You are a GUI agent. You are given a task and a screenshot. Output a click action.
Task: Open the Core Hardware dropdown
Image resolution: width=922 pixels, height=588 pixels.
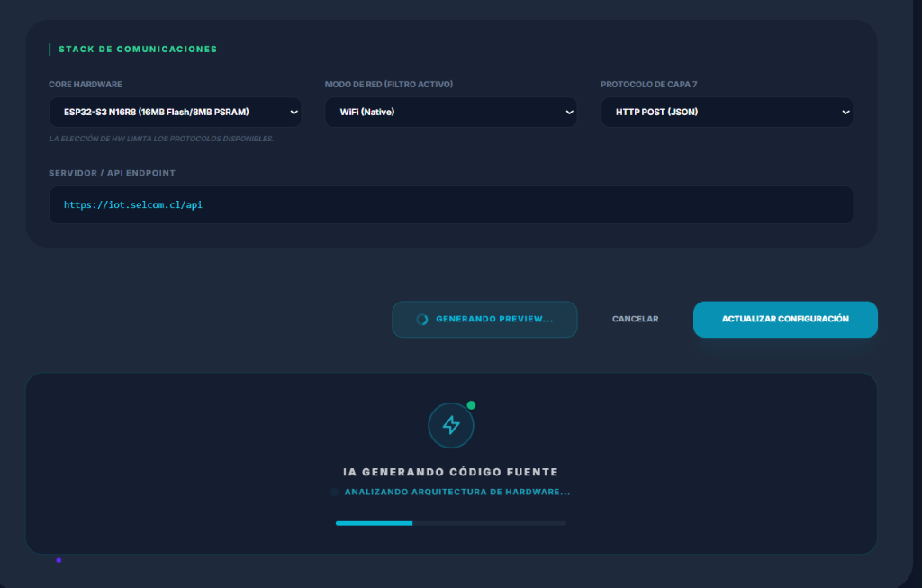(x=175, y=112)
